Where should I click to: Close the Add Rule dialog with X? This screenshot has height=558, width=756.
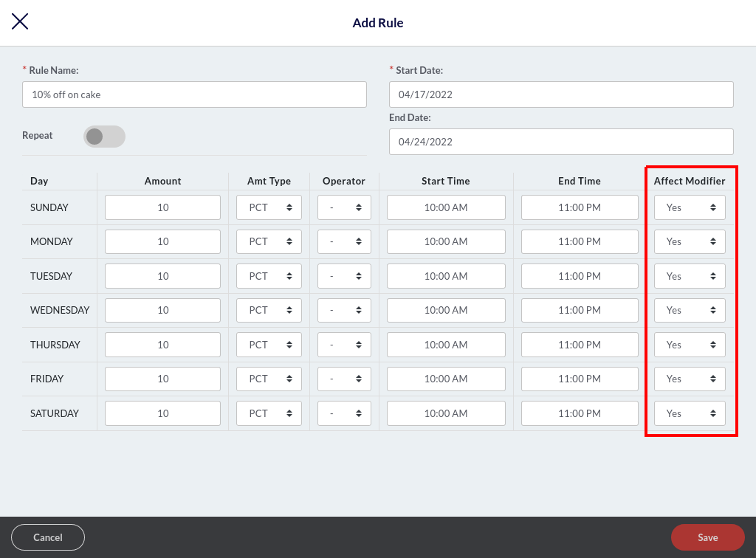coord(20,21)
